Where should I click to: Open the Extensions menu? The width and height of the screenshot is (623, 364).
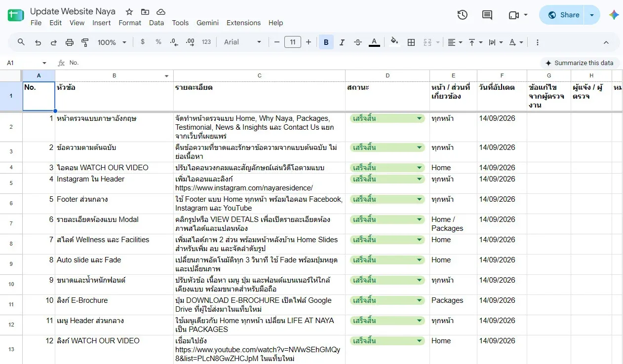pos(243,23)
